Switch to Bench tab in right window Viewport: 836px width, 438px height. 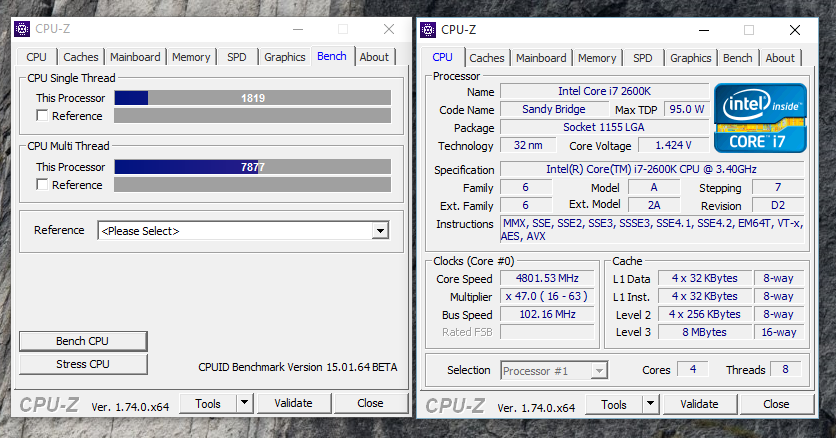(x=737, y=58)
